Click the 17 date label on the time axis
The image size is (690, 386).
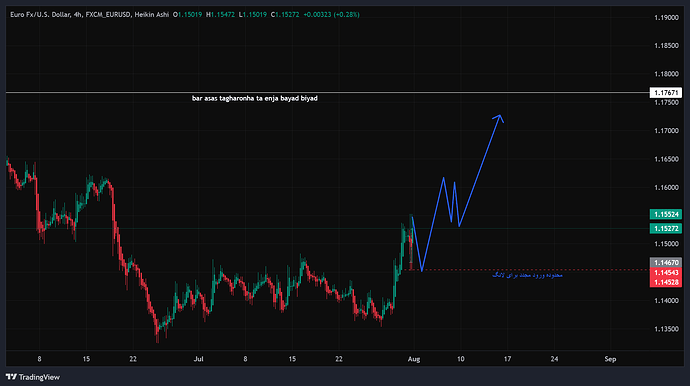[x=507, y=359]
